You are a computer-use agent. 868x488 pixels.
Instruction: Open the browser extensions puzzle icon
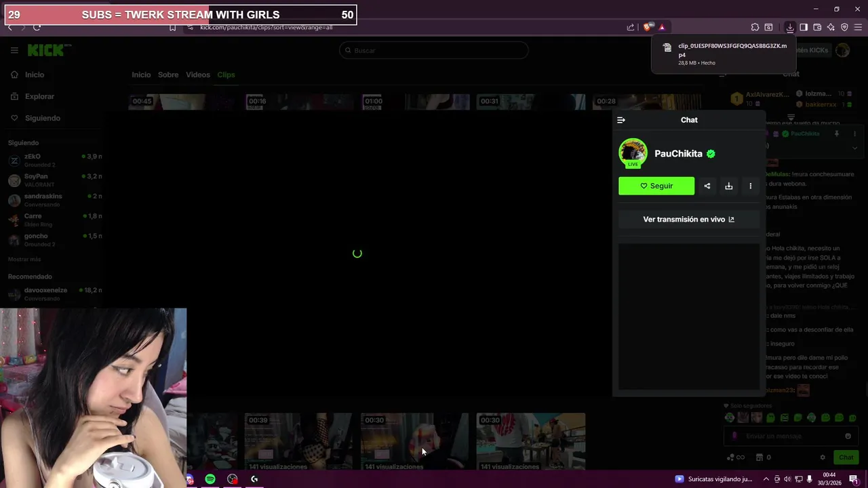755,27
